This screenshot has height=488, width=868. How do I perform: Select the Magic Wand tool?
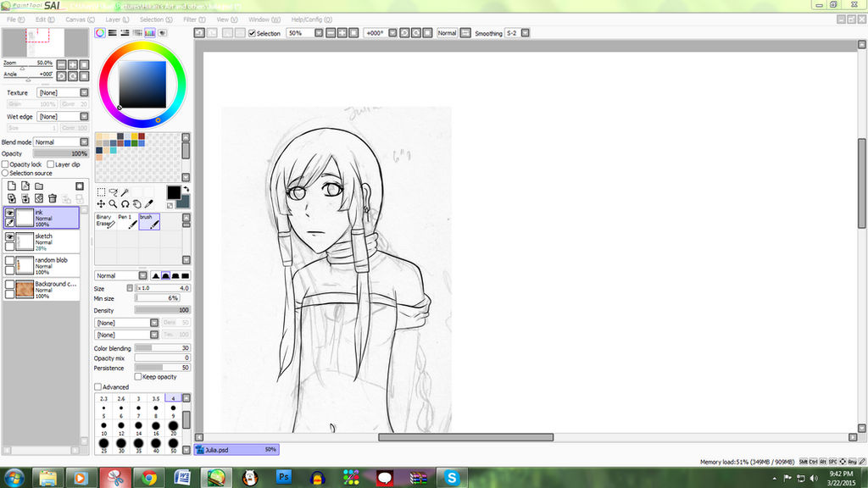125,192
